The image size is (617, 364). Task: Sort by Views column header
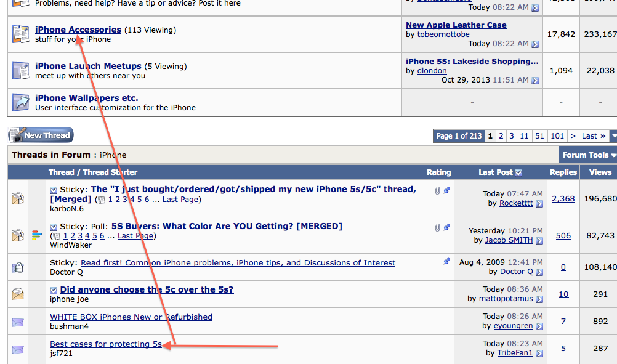click(600, 172)
